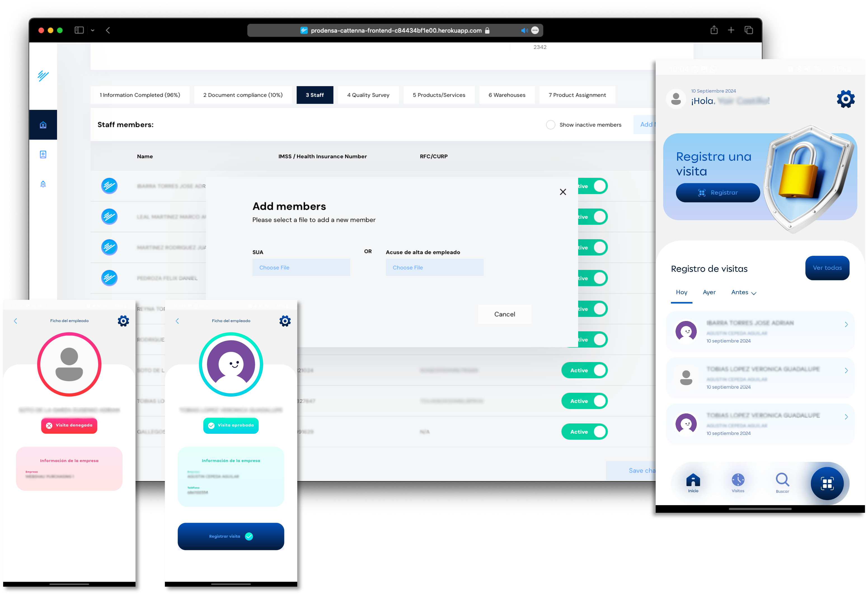Open settings gear beside ¡Hola greeting

846,99
